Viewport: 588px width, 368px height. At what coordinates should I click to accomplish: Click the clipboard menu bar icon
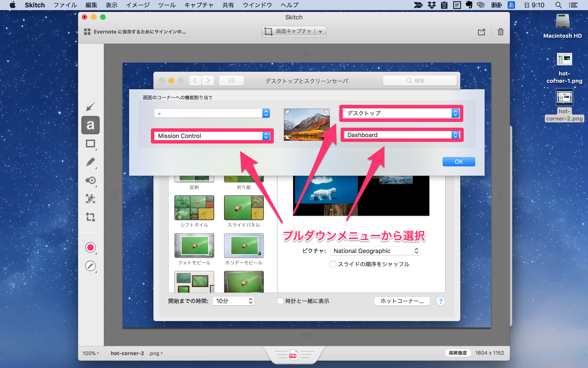coord(444,5)
